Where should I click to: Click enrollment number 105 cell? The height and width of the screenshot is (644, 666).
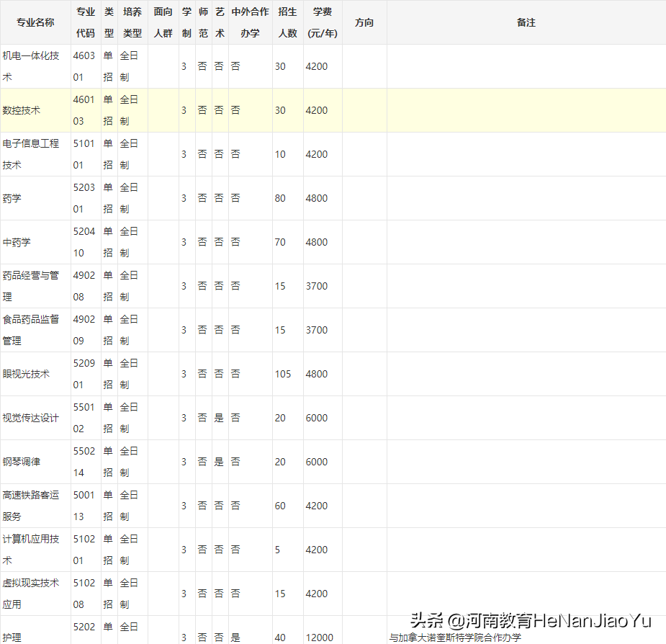pos(283,374)
